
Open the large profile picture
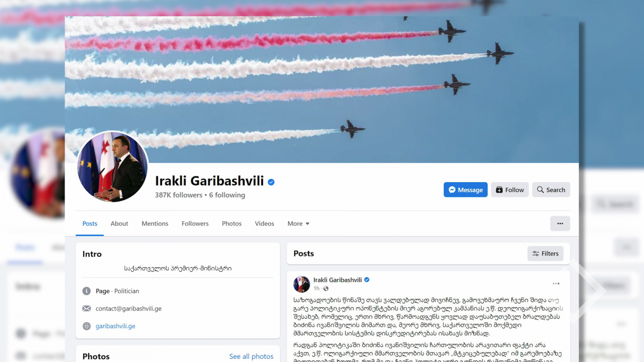[x=112, y=167]
